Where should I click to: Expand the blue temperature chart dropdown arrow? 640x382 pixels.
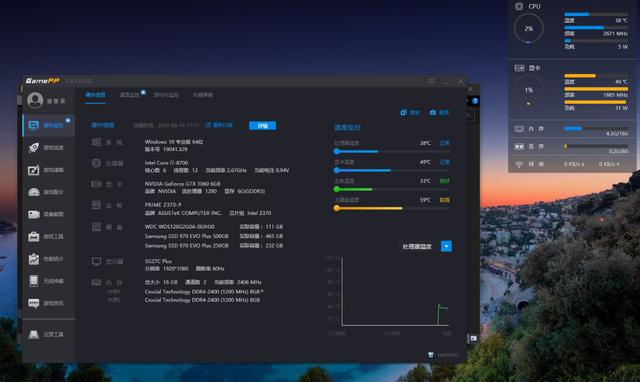(446, 246)
